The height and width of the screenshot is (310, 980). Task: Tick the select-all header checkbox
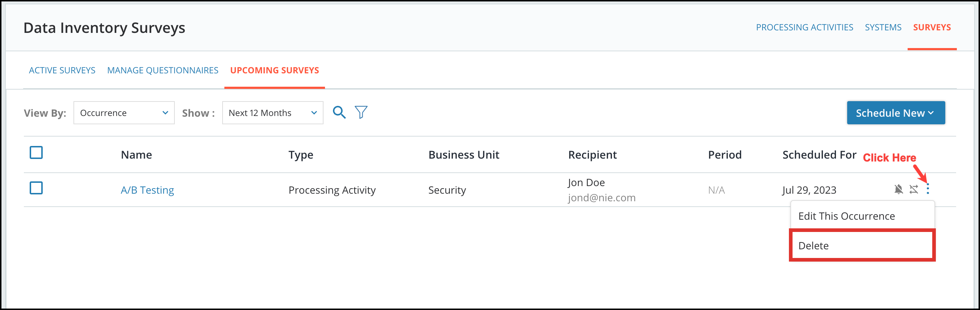(x=36, y=153)
